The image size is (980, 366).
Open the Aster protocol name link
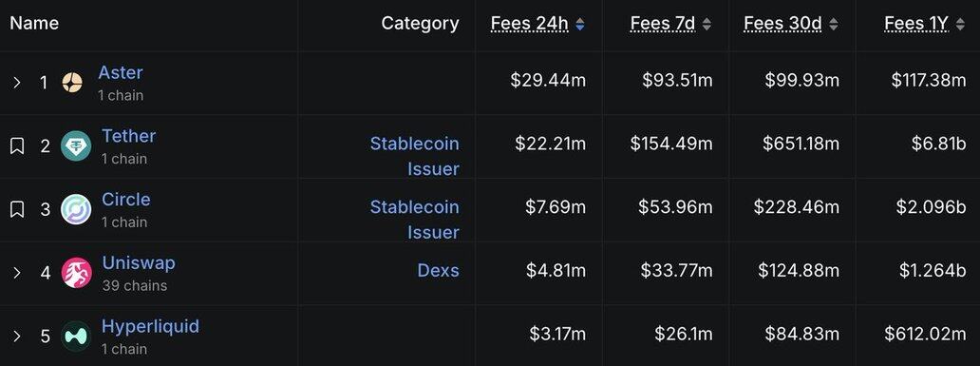coord(121,72)
